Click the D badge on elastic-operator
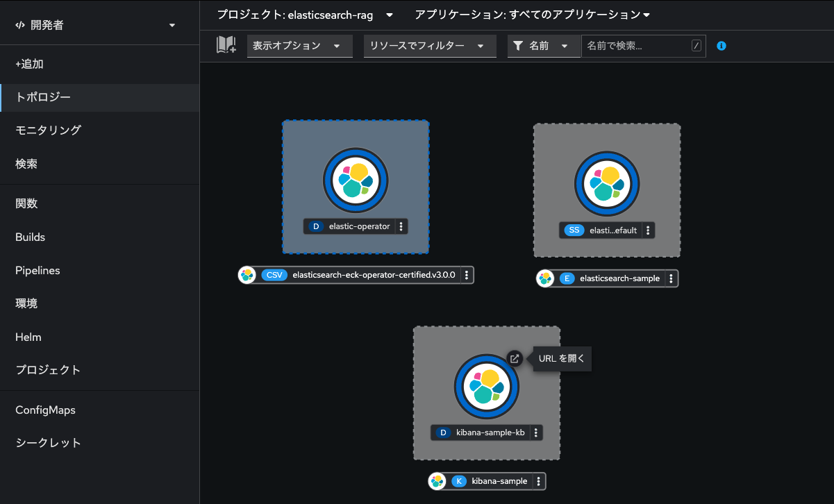The image size is (834, 504). click(x=316, y=226)
